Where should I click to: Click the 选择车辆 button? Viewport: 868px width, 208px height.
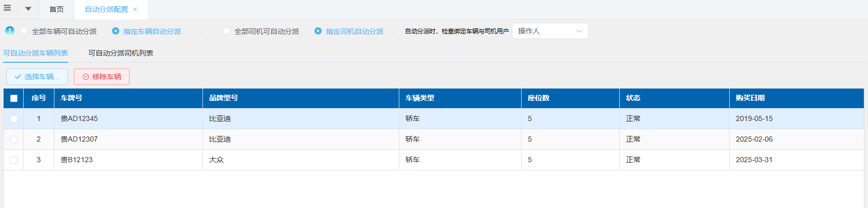[x=37, y=77]
